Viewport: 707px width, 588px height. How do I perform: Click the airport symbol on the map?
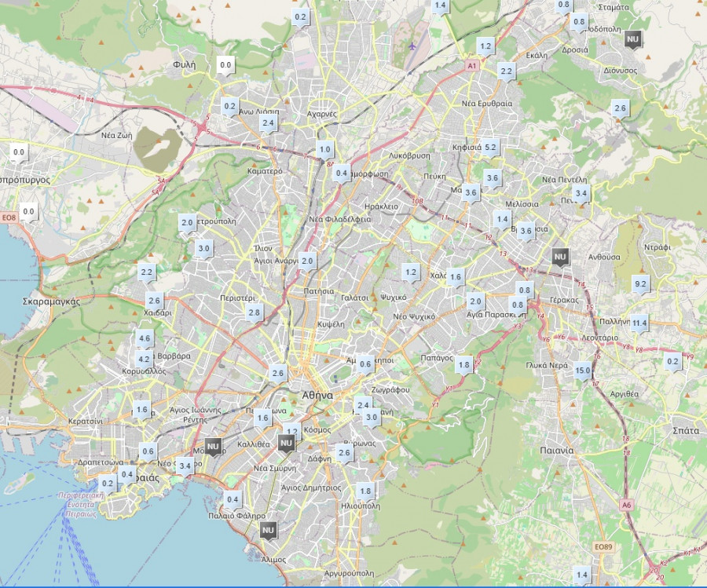(413, 46)
